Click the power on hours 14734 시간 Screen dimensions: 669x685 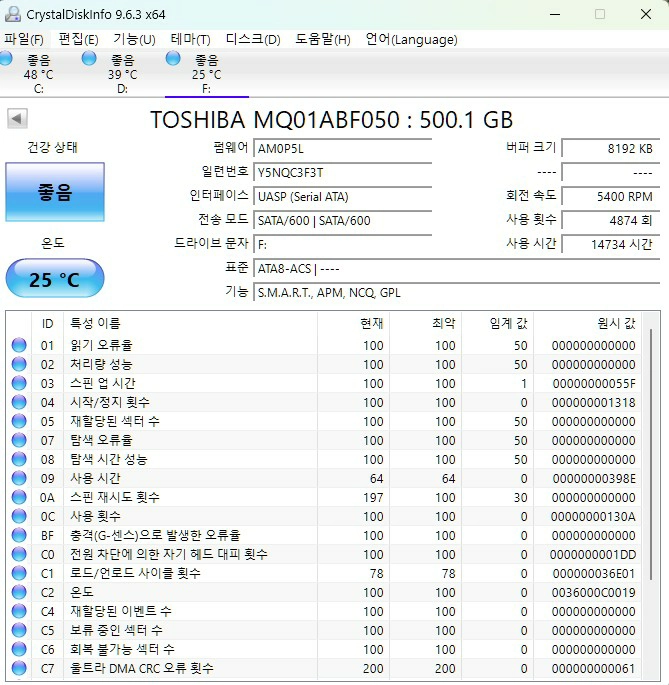(x=610, y=245)
